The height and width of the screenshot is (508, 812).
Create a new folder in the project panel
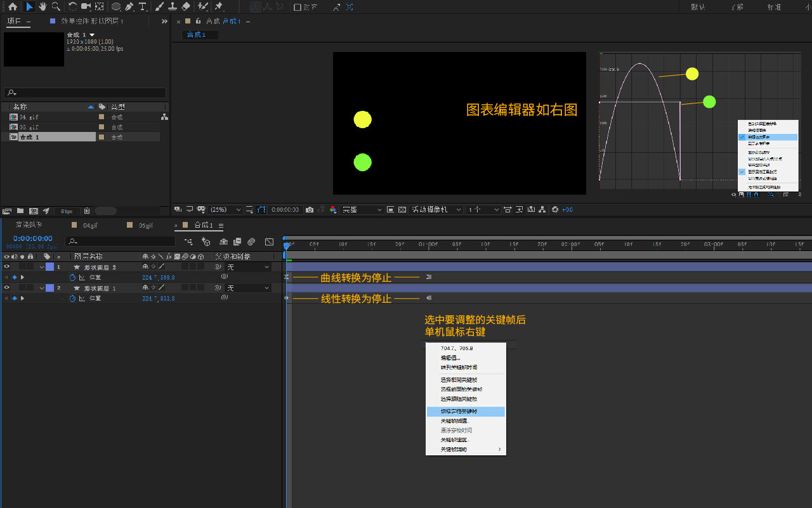pos(20,211)
